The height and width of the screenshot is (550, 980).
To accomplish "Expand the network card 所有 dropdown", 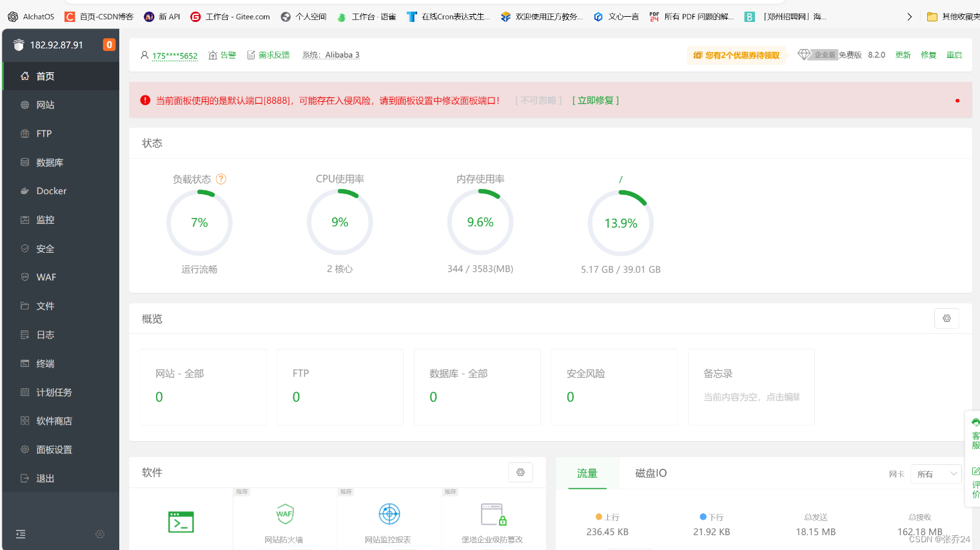I will pyautogui.click(x=936, y=474).
